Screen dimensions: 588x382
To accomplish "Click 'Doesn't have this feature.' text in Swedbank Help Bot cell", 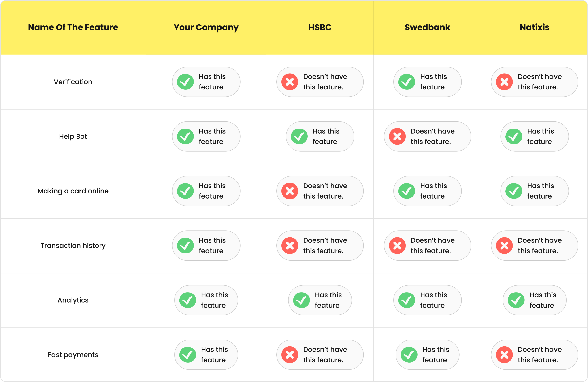I will [x=433, y=136].
